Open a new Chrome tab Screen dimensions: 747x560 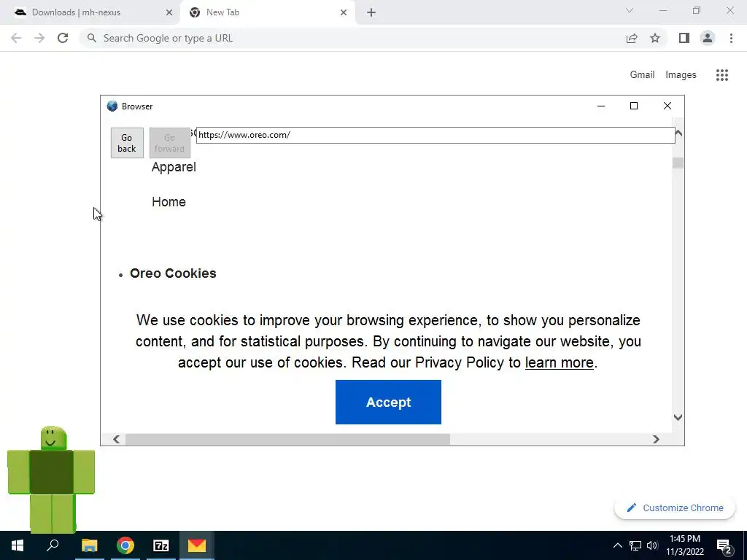pyautogui.click(x=371, y=12)
